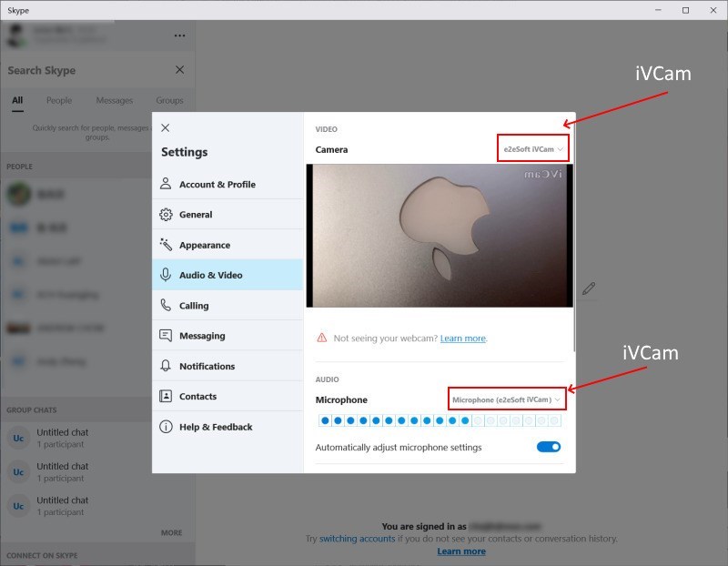Open the Microphone selection dropdown
This screenshot has height=566, width=728.
(508, 398)
